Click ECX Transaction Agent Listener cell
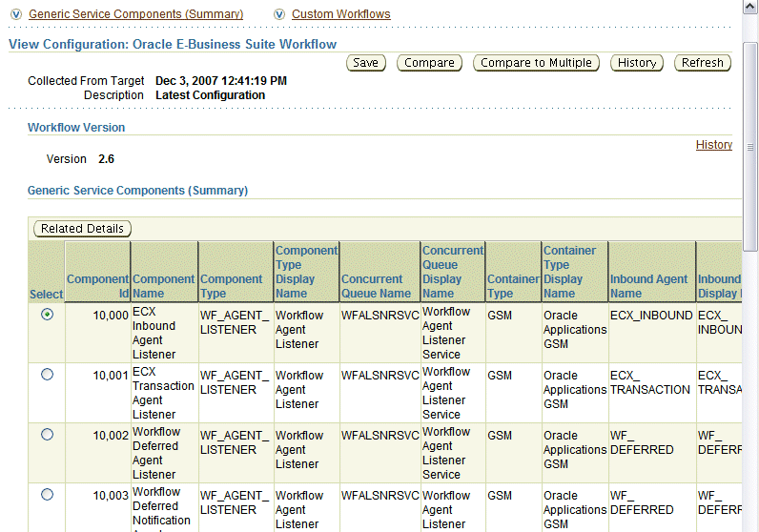Viewport: 759px width, 532px height. point(163,393)
